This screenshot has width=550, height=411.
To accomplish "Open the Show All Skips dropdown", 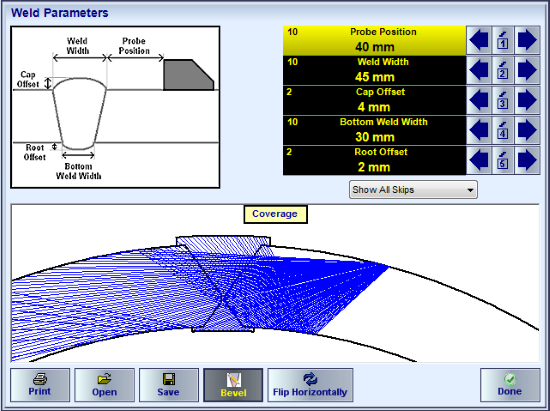I will tap(413, 190).
